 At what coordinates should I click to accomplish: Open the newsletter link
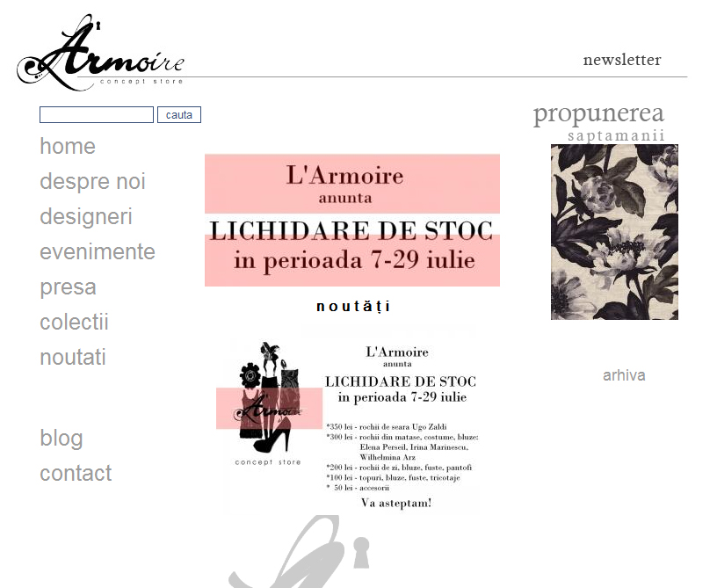point(622,60)
